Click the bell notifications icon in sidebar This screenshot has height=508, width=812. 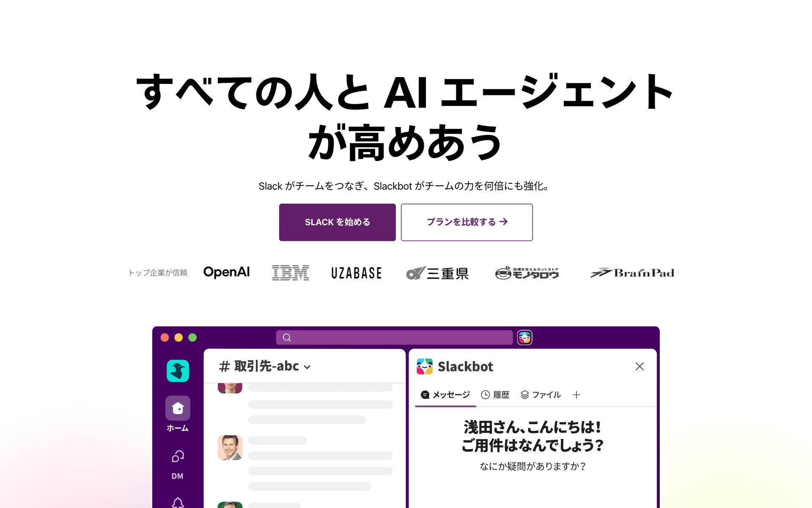click(178, 502)
